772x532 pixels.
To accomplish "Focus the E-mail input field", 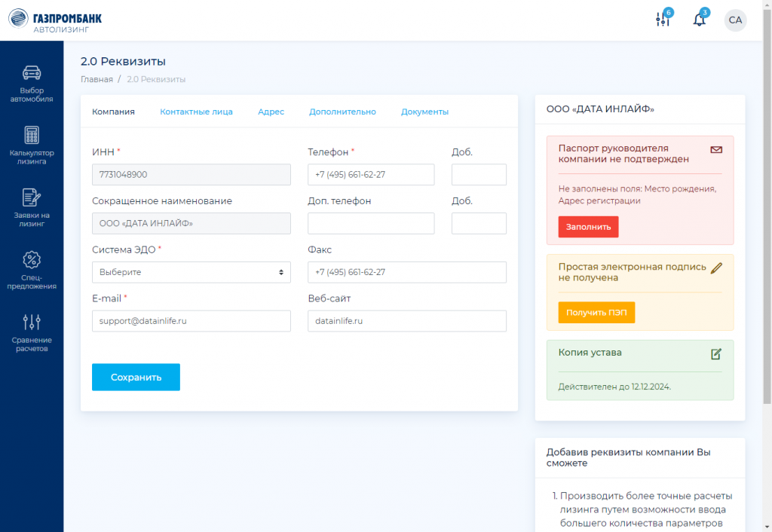I will coord(191,321).
